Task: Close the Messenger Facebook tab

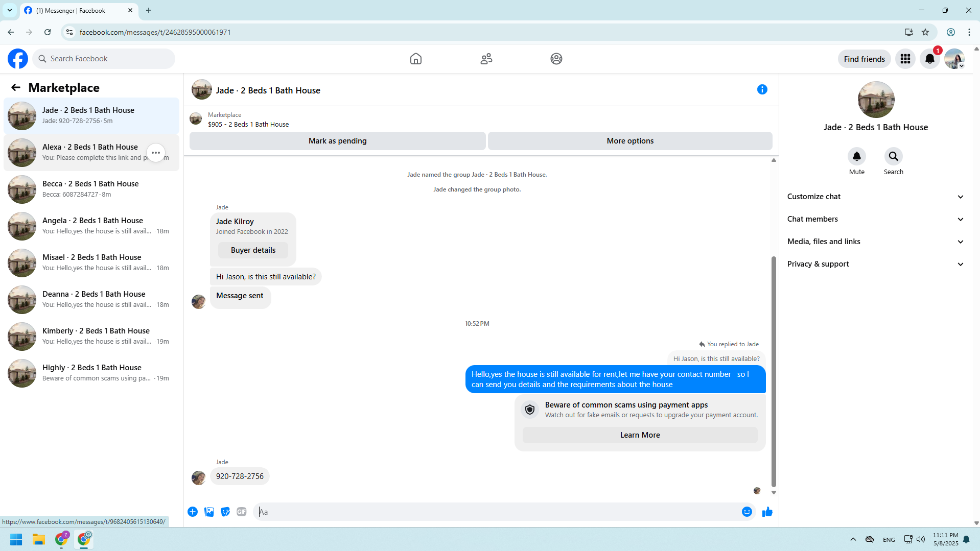Action: point(130,10)
